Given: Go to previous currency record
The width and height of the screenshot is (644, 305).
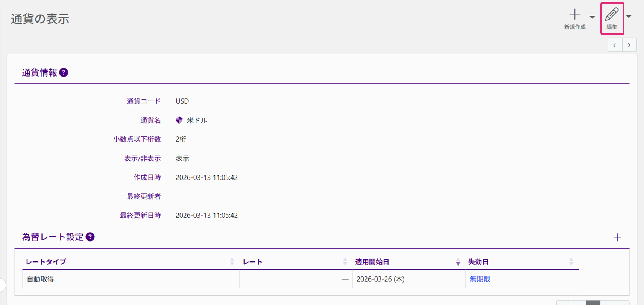Looking at the screenshot, I should tap(615, 45).
